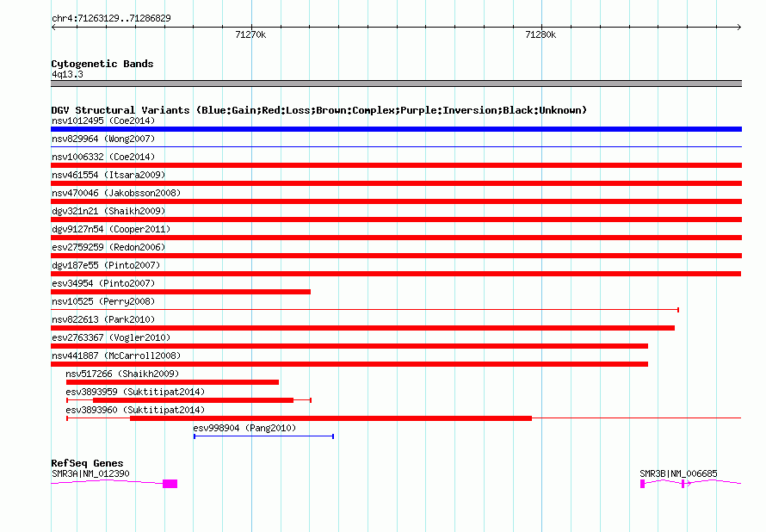This screenshot has height=532, width=766.
Task: Open the nsv822613 (Park2010) variant label
Action: pyautogui.click(x=103, y=319)
